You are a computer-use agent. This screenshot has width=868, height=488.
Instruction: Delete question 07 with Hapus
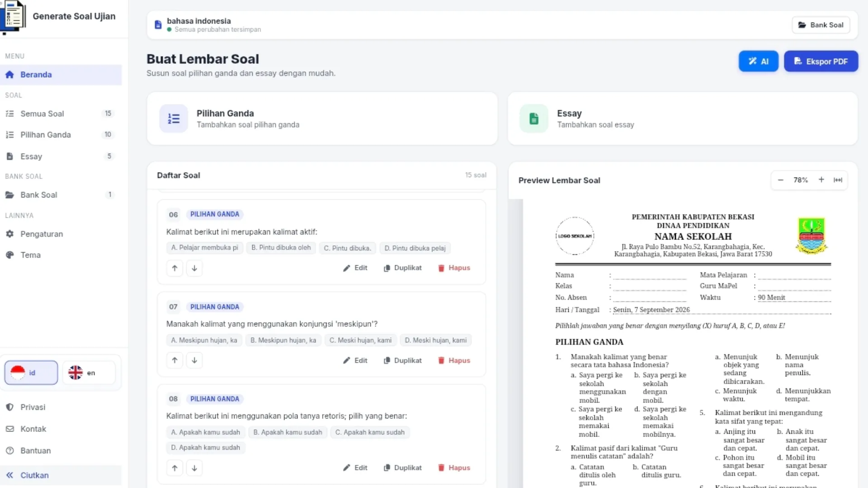click(454, 361)
